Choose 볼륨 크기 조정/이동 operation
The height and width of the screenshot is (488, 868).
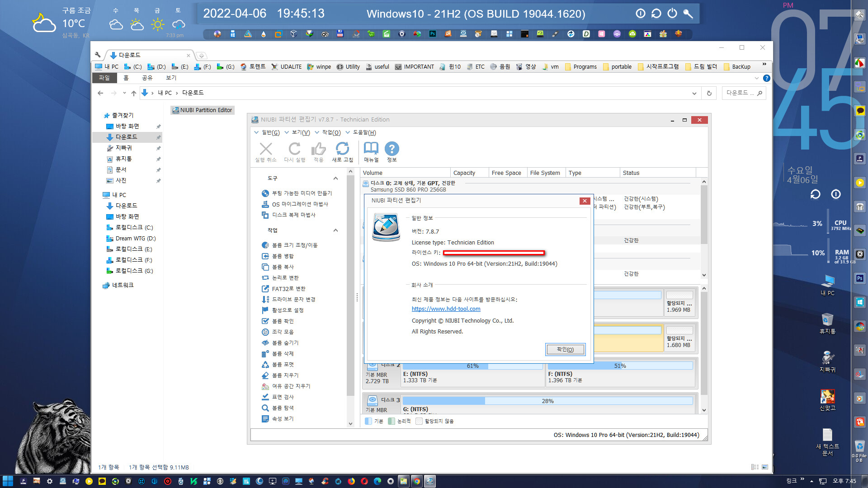tap(289, 245)
